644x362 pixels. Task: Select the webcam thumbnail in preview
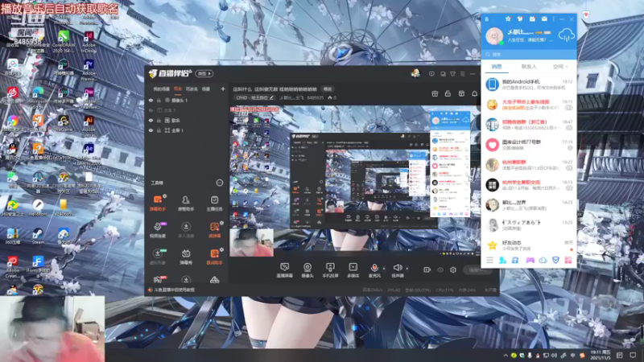pos(251,243)
